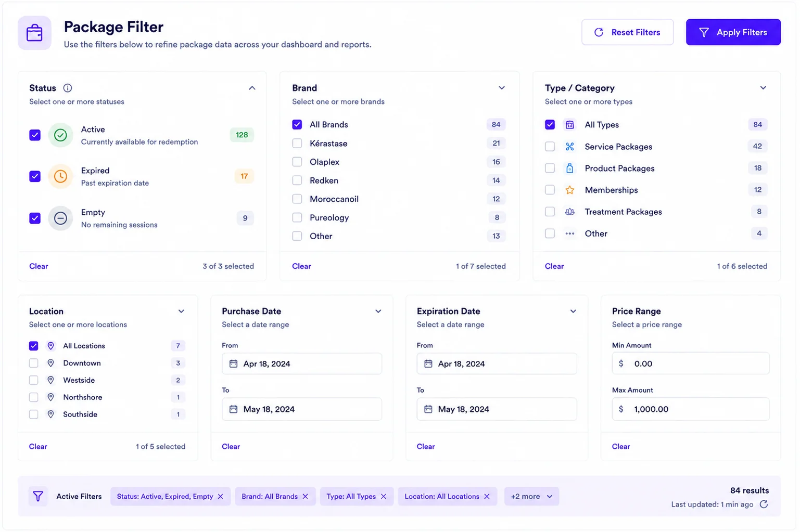Click the Reset Filters button
Image resolution: width=800 pixels, height=532 pixels.
click(628, 32)
